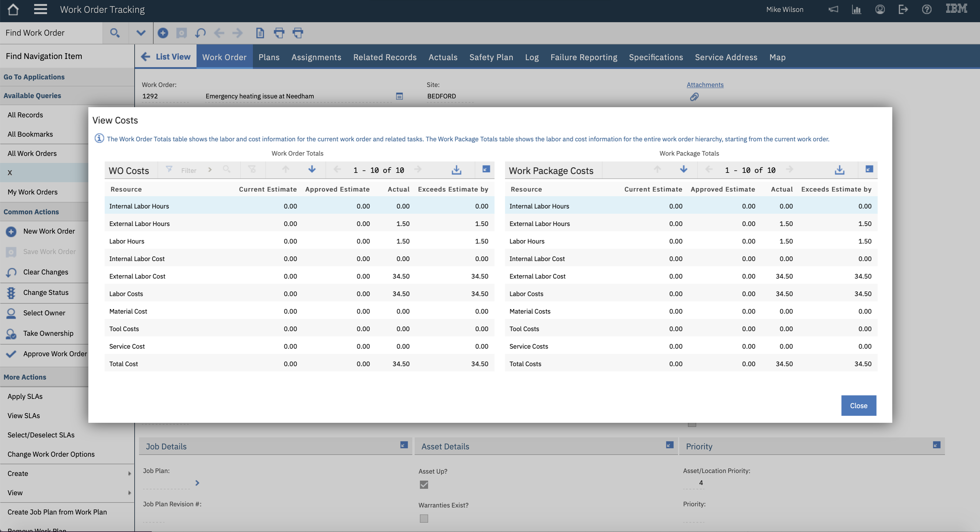The image size is (980, 532).
Task: Click the next page arrow in Work Package Costs
Action: (790, 170)
